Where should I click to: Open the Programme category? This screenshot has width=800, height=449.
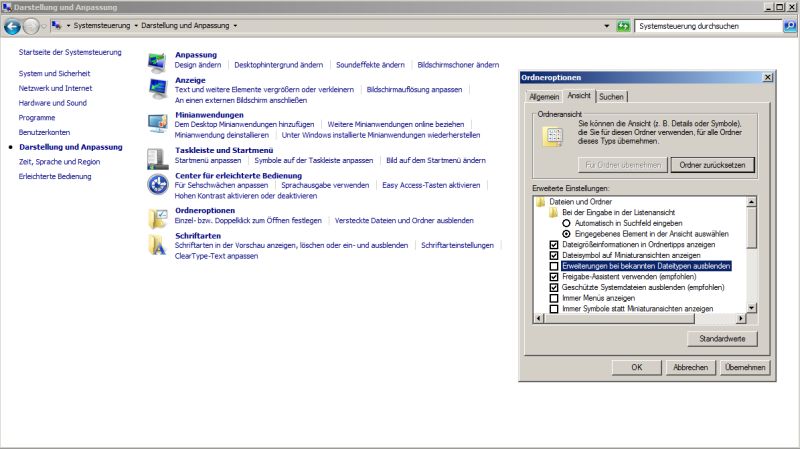click(37, 118)
